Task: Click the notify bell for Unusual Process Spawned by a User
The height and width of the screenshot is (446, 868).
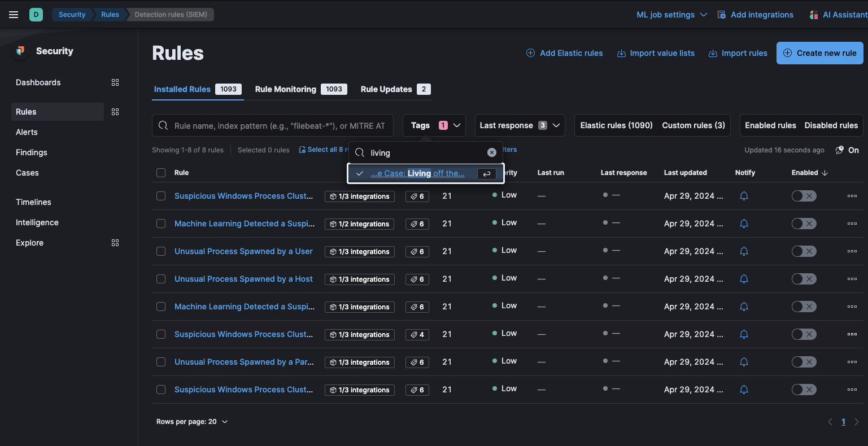Action: (x=744, y=251)
